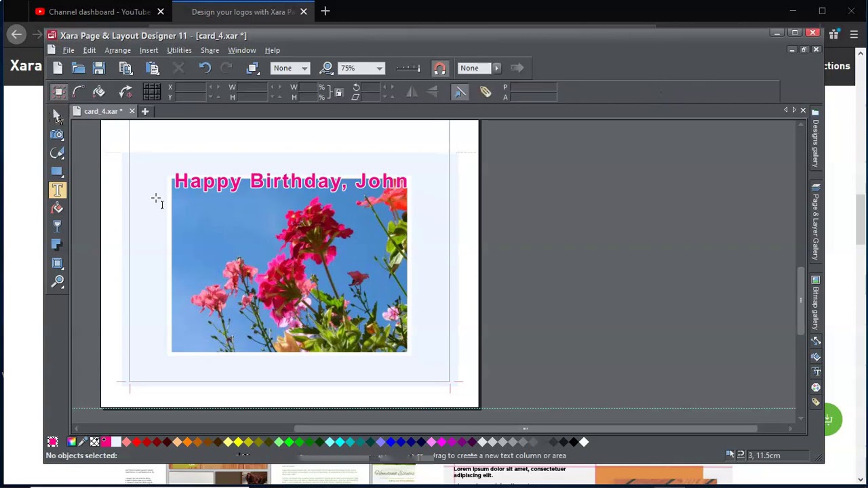Toggle the scale line widths arrow button
The image size is (868, 488).
[460, 92]
